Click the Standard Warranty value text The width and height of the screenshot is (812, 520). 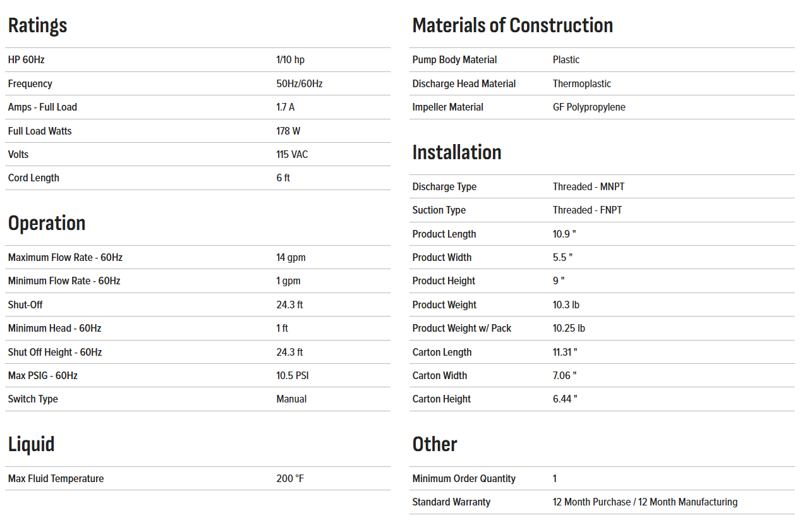pyautogui.click(x=645, y=502)
